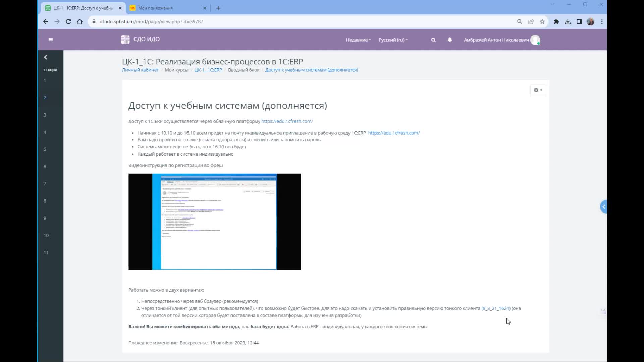Close the ЦК-1_1C:ERP browser tab
Viewport: 644px width, 362px height.
[x=120, y=8]
